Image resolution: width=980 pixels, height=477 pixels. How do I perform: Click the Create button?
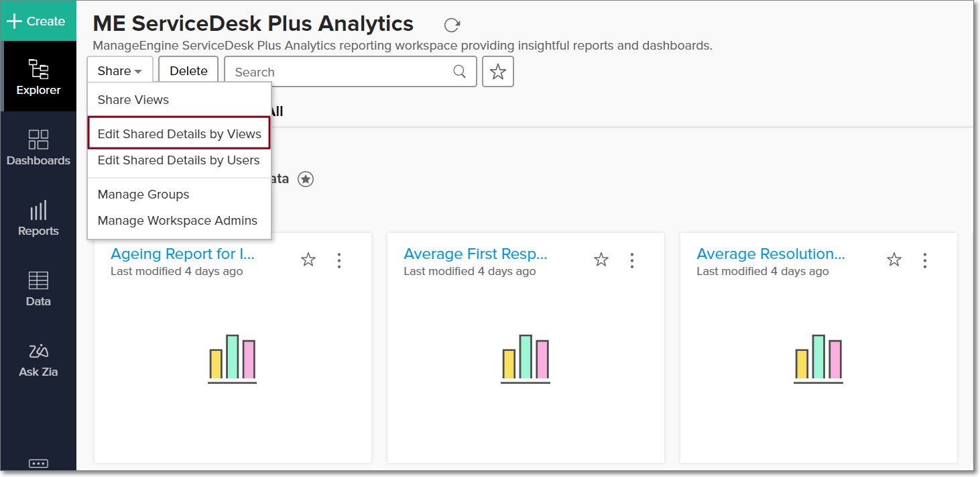click(38, 21)
